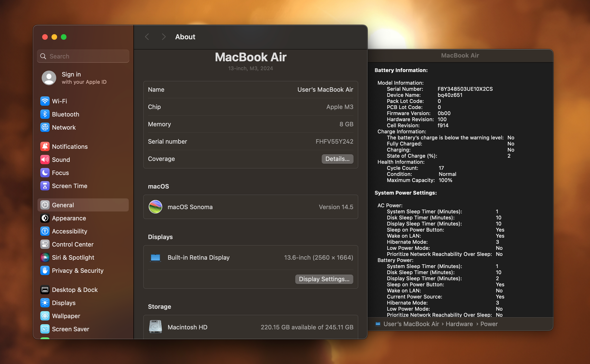This screenshot has height=364, width=590.
Task: Select the Built-in Retina Display row
Action: pos(250,257)
